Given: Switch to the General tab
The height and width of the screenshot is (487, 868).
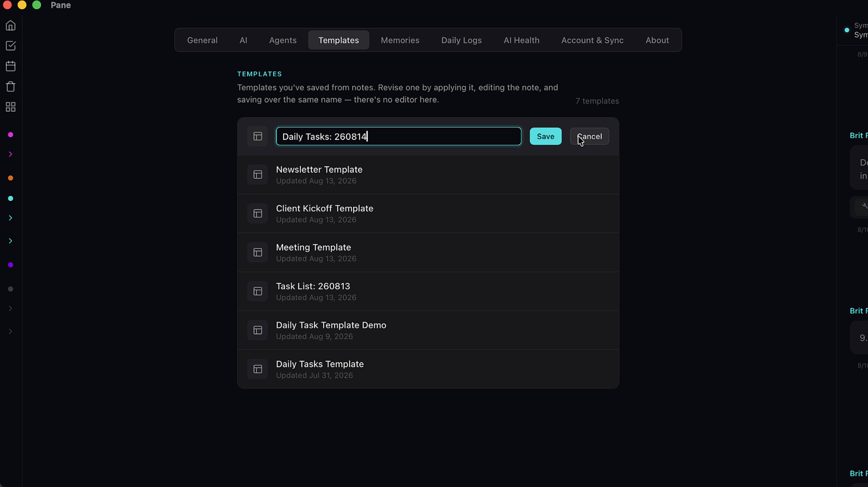Looking at the screenshot, I should tap(202, 40).
